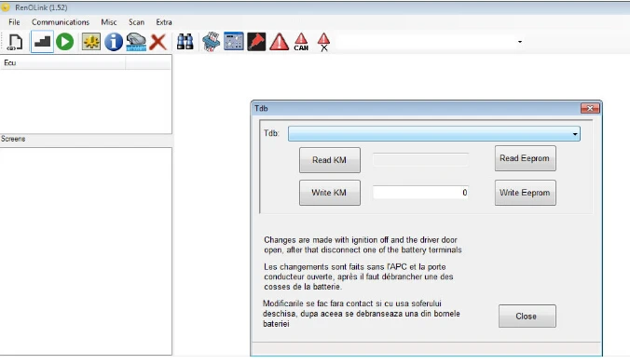630x364 pixels.
Task: Click the warning triangle with X icon
Action: click(x=323, y=42)
